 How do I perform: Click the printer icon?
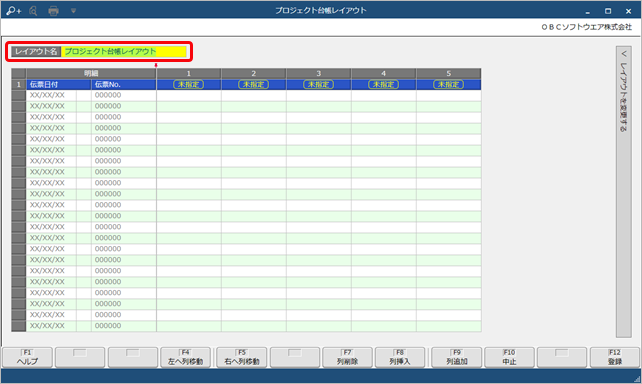(53, 11)
